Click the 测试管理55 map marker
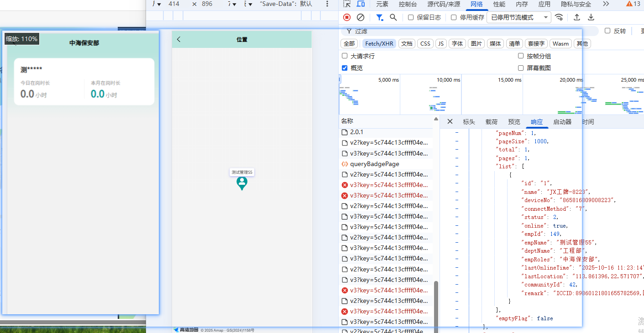 pyautogui.click(x=241, y=183)
